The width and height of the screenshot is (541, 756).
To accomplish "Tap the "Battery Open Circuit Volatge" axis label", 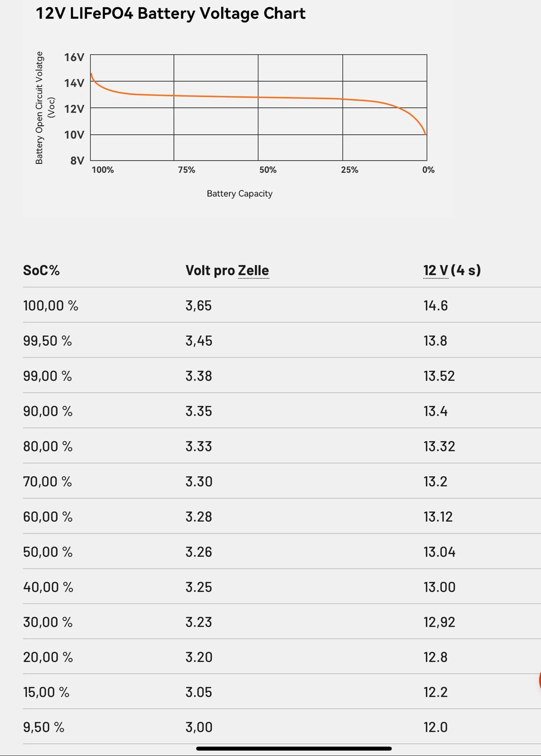I will coord(40,108).
